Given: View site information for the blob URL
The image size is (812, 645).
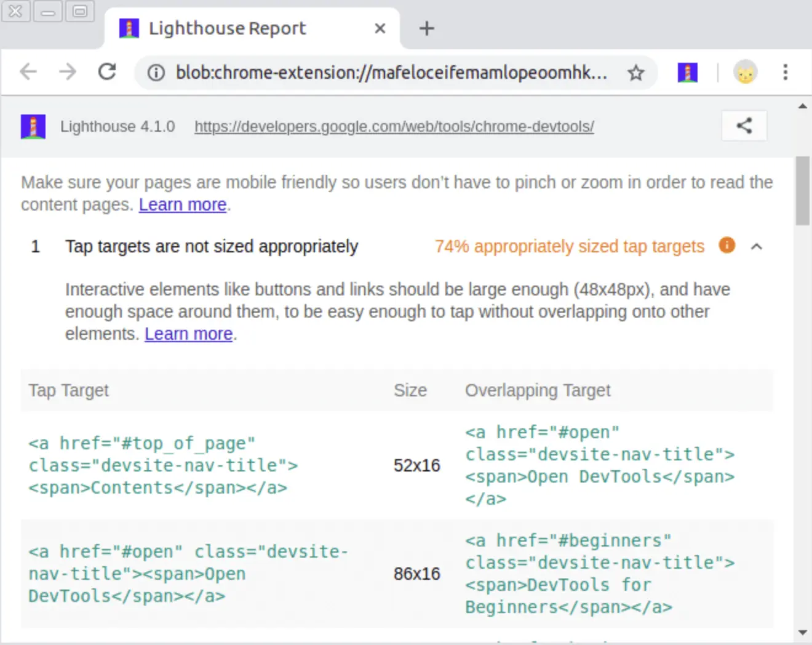Looking at the screenshot, I should (x=156, y=73).
